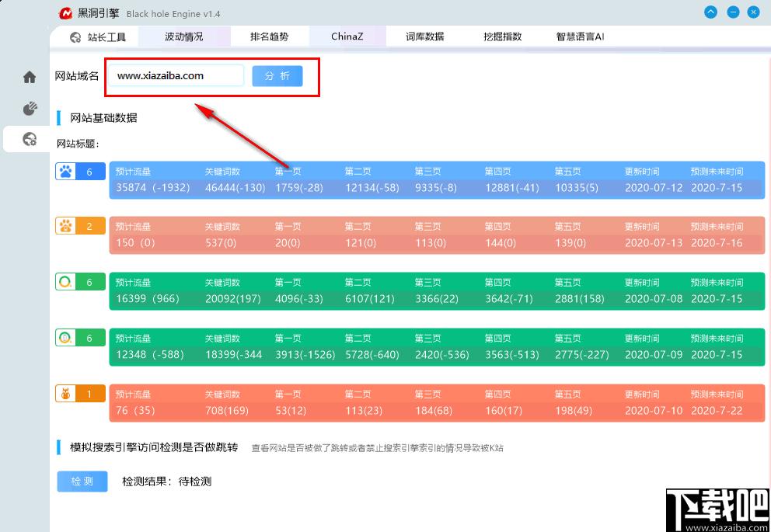Click the blue up-arrow button in the title bar

[710, 12]
